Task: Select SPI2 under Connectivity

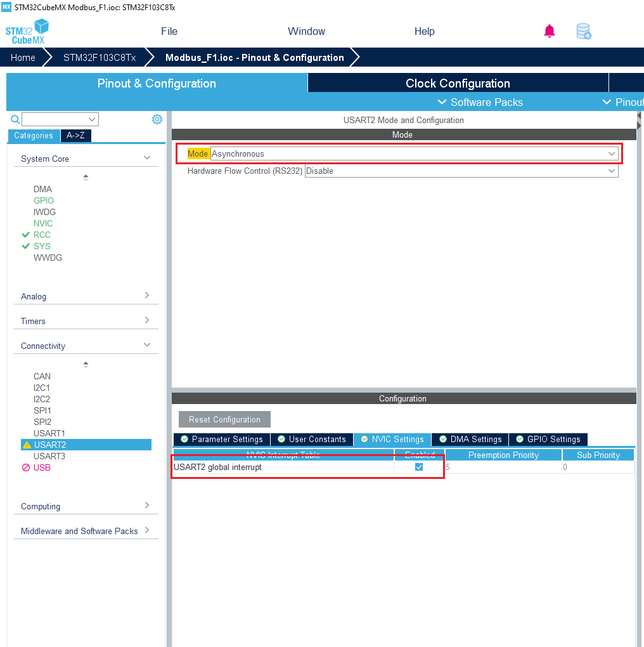Action: [x=42, y=422]
